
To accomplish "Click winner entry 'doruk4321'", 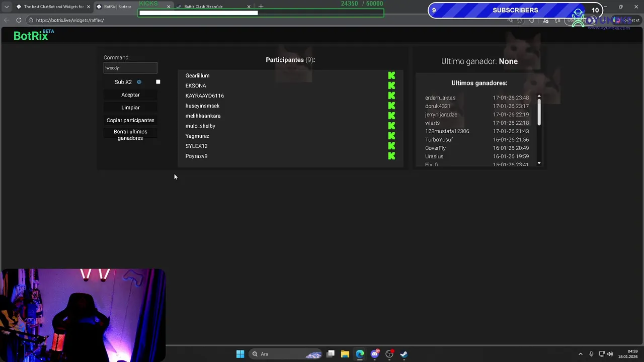I will [438, 106].
